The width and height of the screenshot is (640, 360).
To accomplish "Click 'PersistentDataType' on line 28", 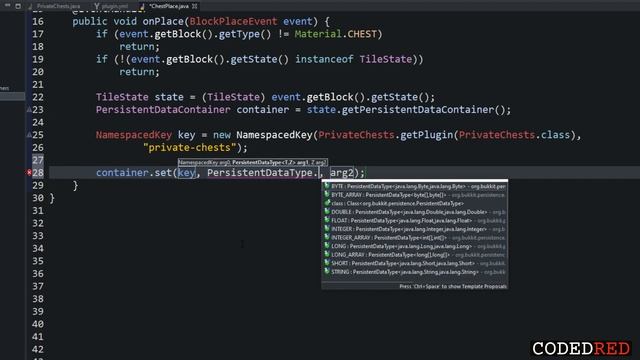I will coord(260,173).
